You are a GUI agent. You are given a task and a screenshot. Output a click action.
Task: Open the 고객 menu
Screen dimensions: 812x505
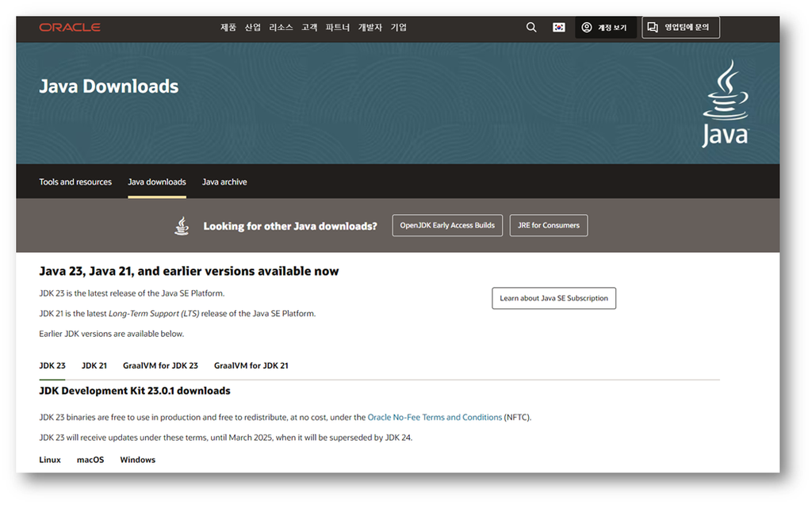[310, 28]
